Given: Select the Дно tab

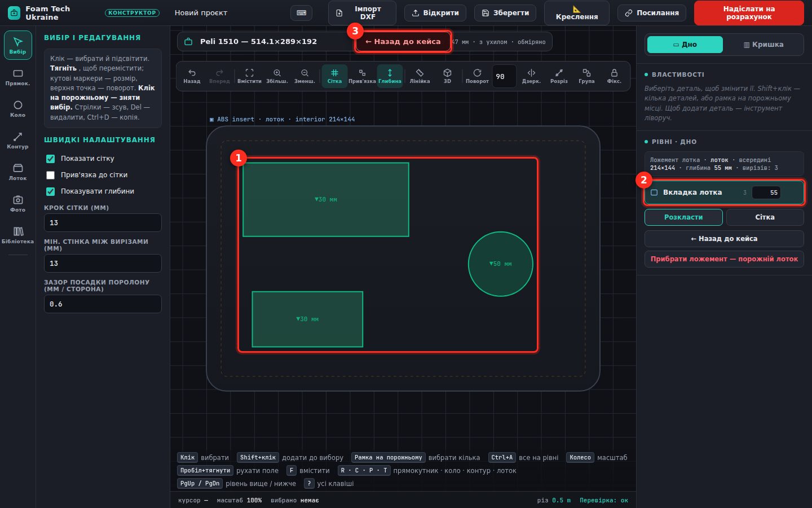Looking at the screenshot, I should [x=685, y=45].
